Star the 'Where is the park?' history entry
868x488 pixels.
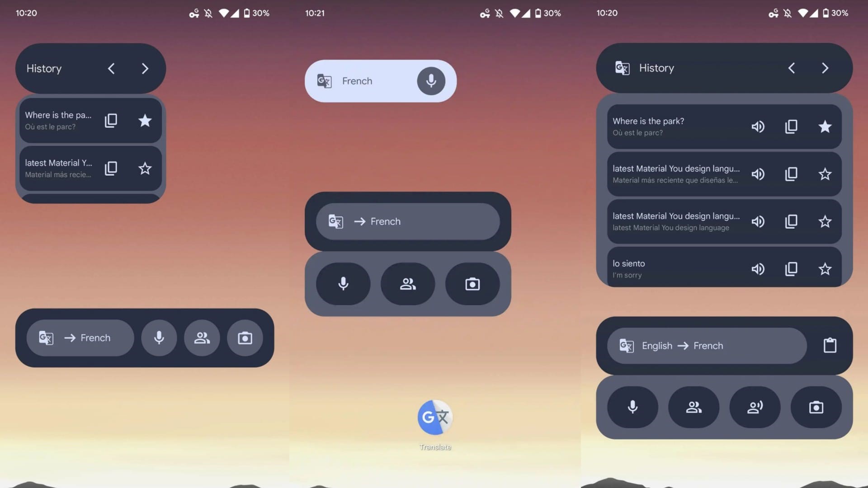tap(825, 126)
